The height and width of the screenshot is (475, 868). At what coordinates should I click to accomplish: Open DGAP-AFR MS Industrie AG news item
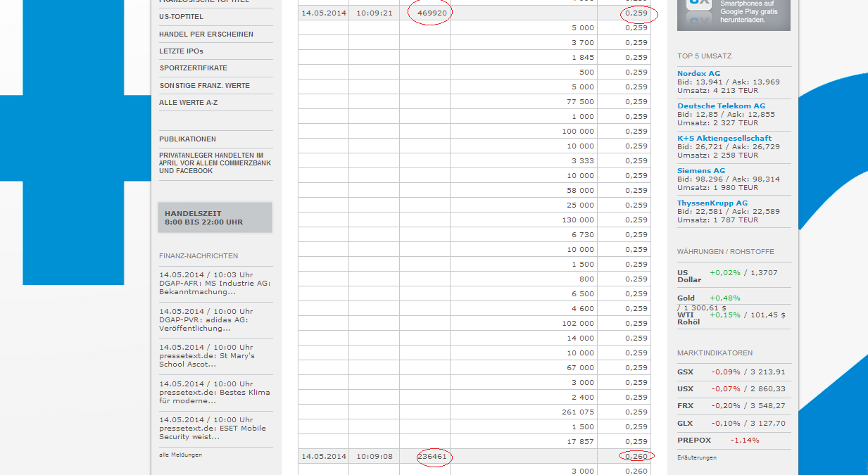[215, 284]
